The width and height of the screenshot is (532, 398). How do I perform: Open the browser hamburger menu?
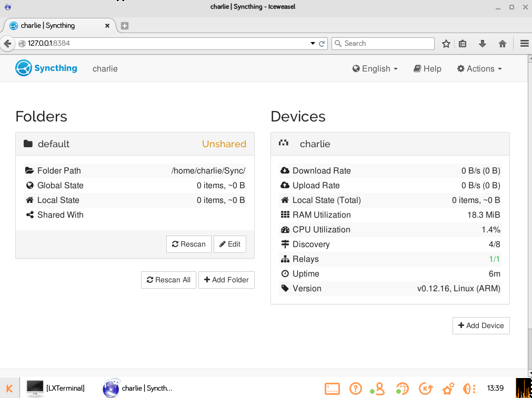click(525, 44)
